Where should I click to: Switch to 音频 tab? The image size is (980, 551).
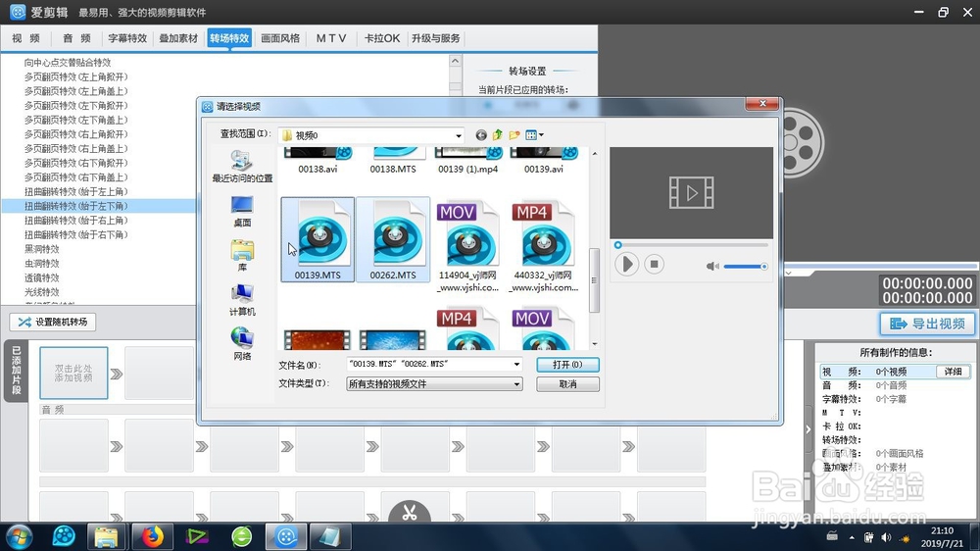pyautogui.click(x=76, y=38)
